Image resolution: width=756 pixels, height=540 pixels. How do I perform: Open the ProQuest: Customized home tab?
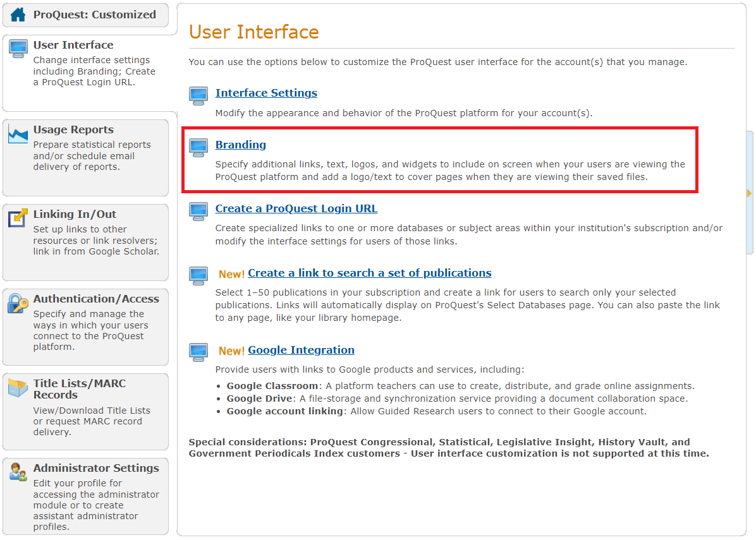(85, 15)
